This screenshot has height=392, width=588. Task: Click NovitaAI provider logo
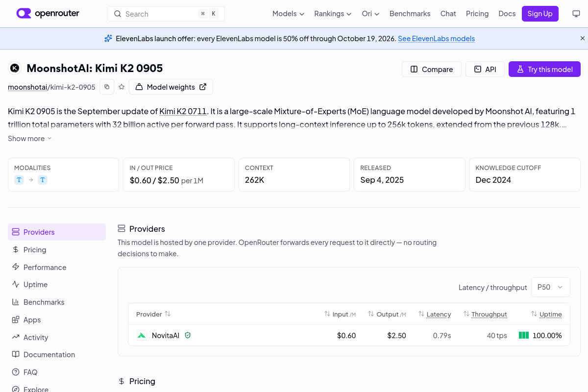(x=142, y=336)
